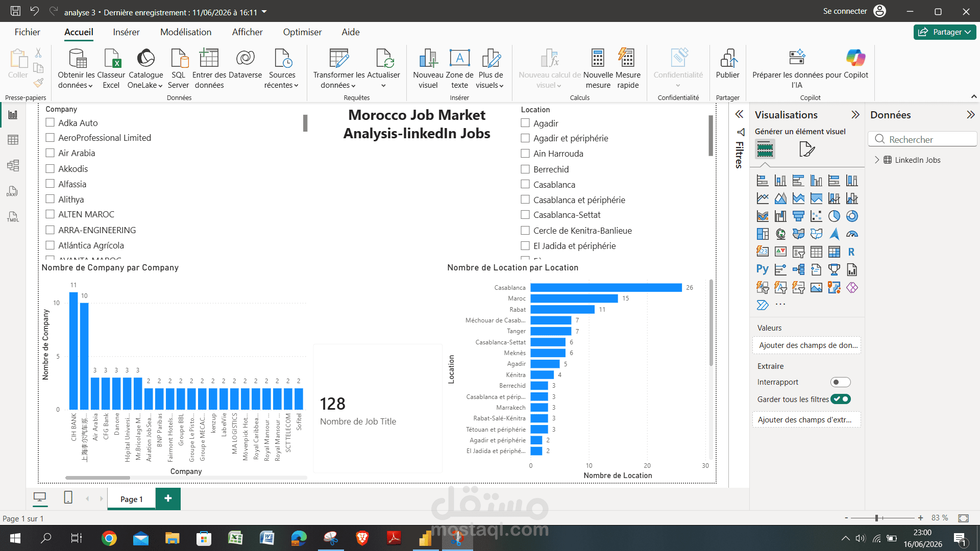Select the Page 1 tab
Viewport: 980px width, 551px height.
click(131, 499)
